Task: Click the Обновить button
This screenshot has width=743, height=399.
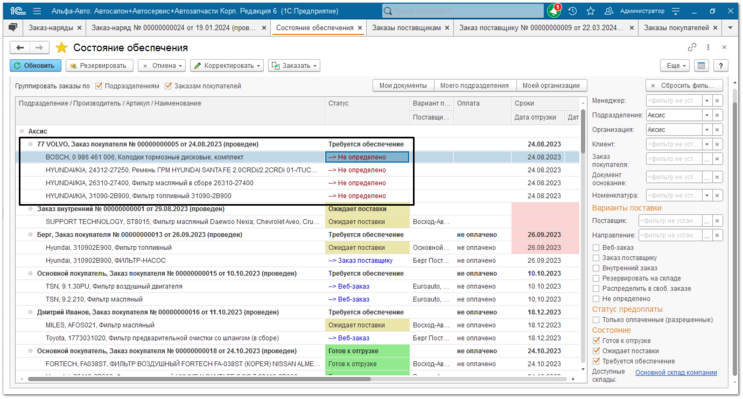Action: [36, 65]
